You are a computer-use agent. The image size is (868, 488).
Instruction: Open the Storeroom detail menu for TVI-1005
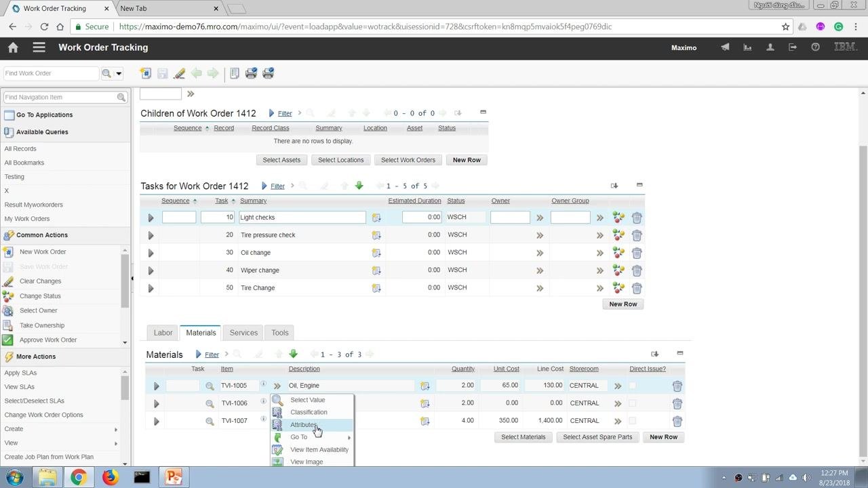pos(618,386)
